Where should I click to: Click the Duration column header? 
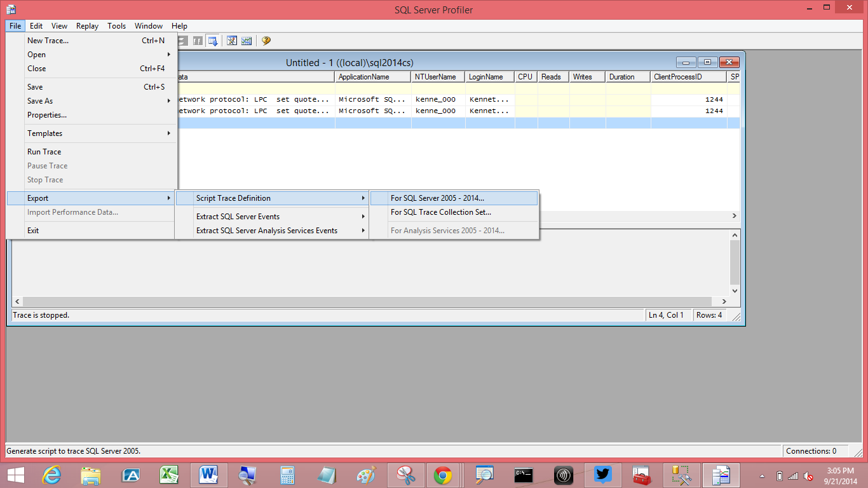[x=628, y=77]
